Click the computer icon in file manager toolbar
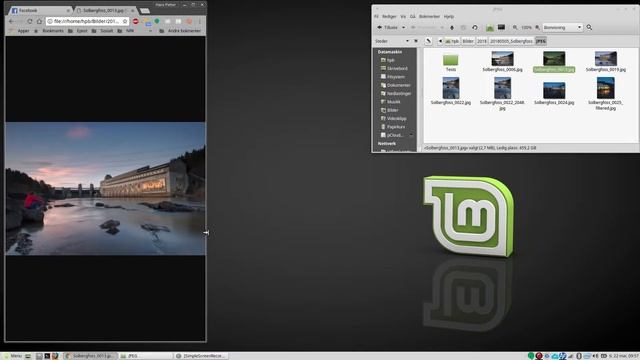 pyautogui.click(x=501, y=27)
